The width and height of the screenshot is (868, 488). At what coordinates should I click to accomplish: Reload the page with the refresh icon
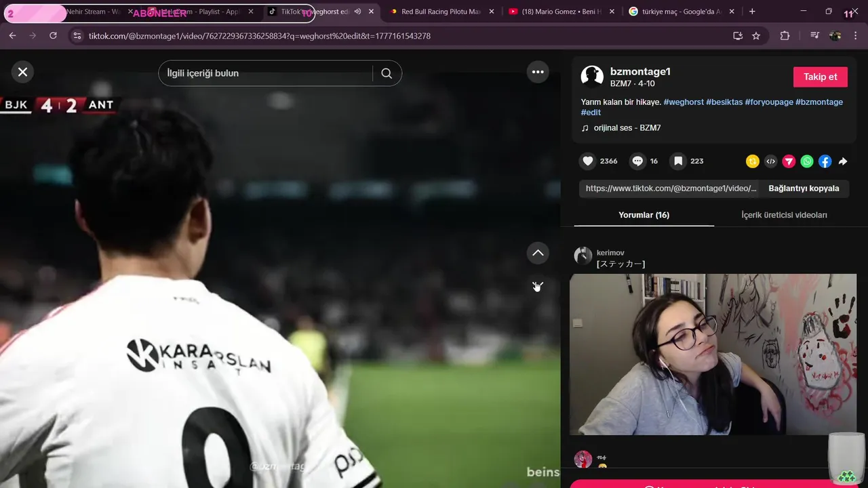(x=53, y=36)
